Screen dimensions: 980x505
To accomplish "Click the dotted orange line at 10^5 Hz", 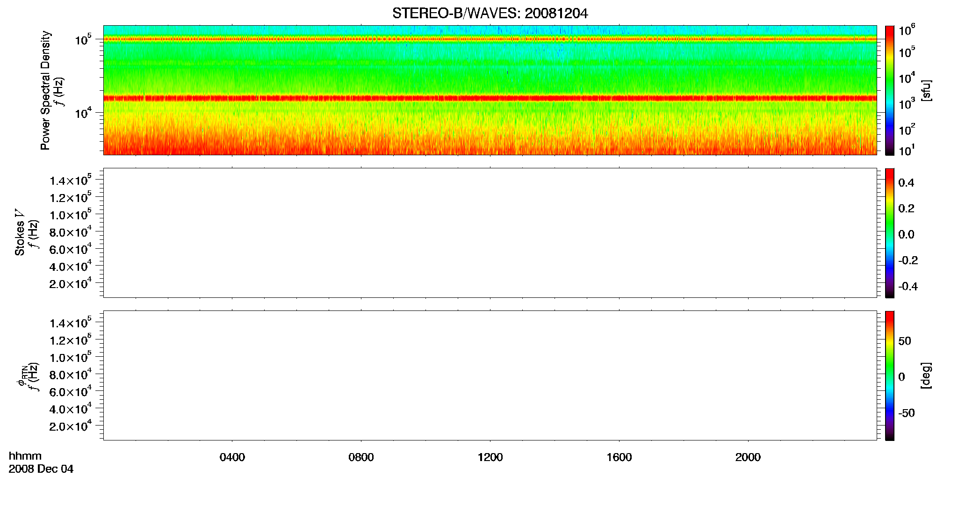I will point(490,39).
